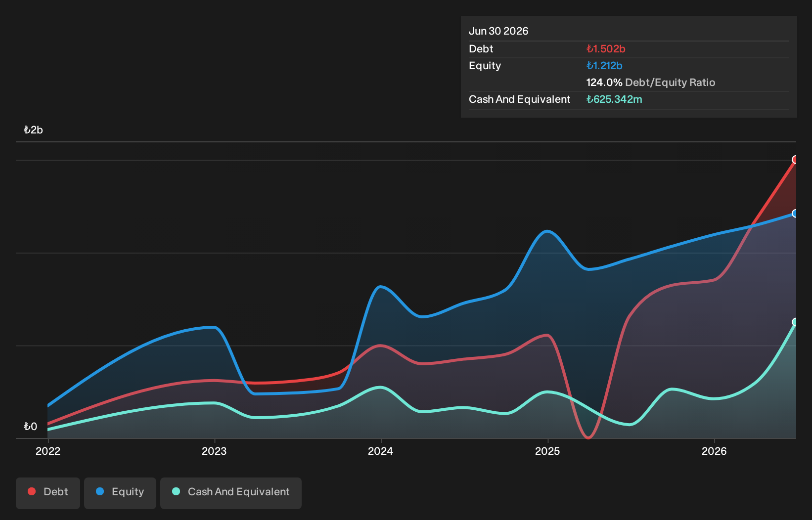Click the 2022 x-axis label
812x520 pixels.
click(48, 451)
